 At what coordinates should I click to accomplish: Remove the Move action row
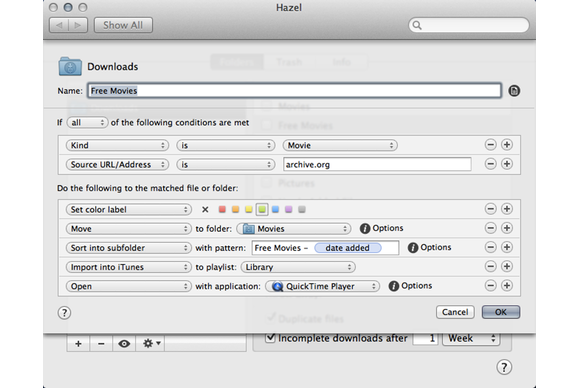tap(490, 228)
